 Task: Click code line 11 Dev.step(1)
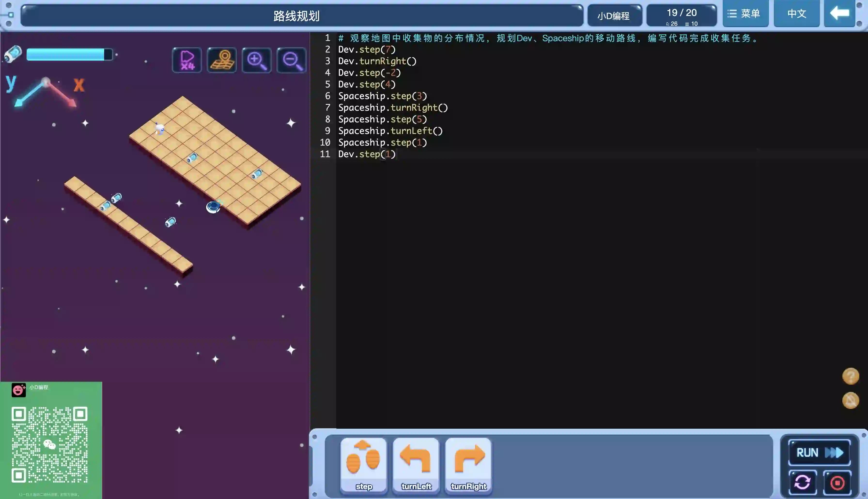pos(367,154)
